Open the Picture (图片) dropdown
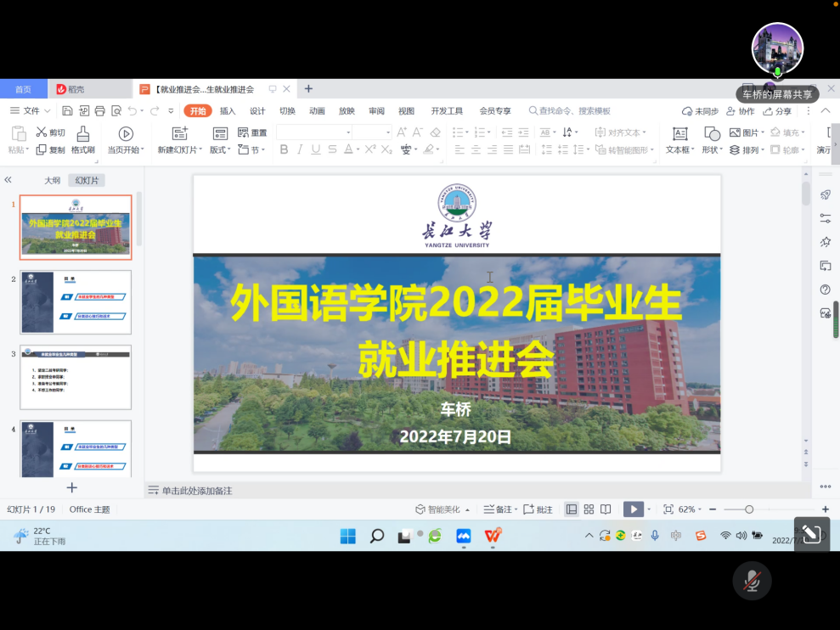The width and height of the screenshot is (840, 630). tap(747, 132)
